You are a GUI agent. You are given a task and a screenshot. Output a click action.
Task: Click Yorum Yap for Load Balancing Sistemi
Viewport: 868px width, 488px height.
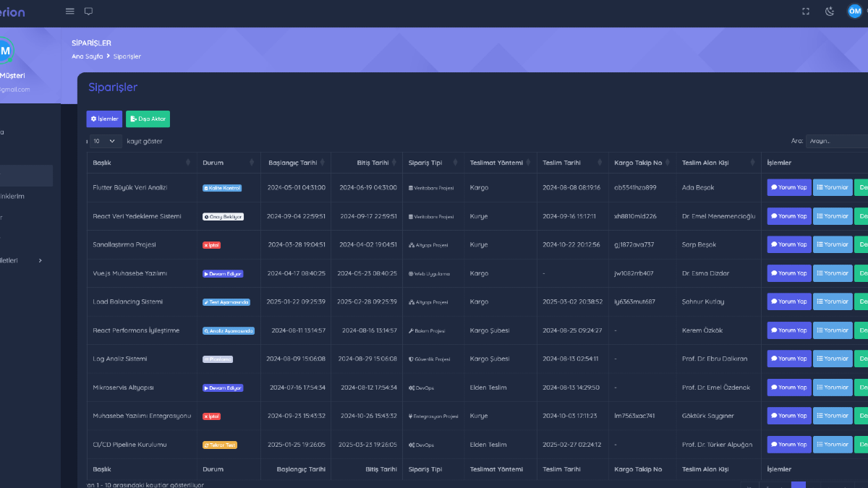789,301
